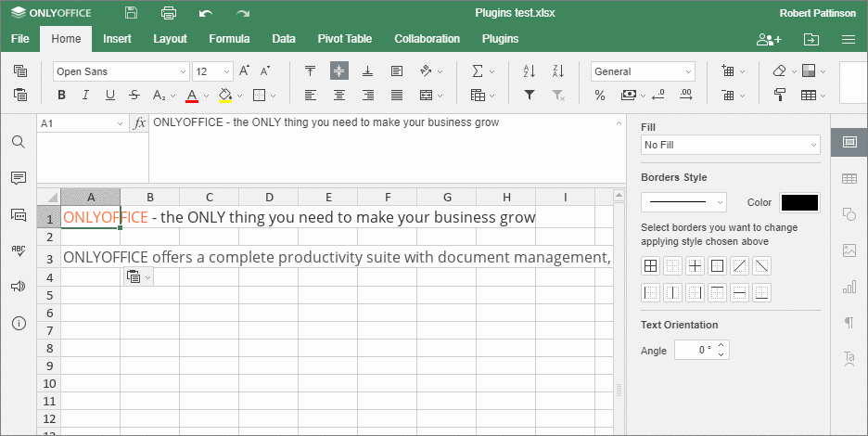Click the Spell checking icon
The image size is (868, 436).
[19, 250]
